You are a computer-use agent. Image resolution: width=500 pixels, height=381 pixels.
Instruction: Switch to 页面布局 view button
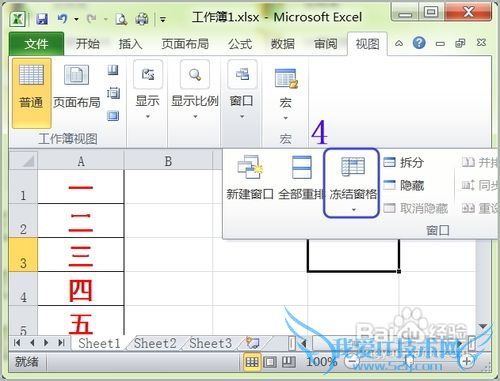pyautogui.click(x=76, y=87)
